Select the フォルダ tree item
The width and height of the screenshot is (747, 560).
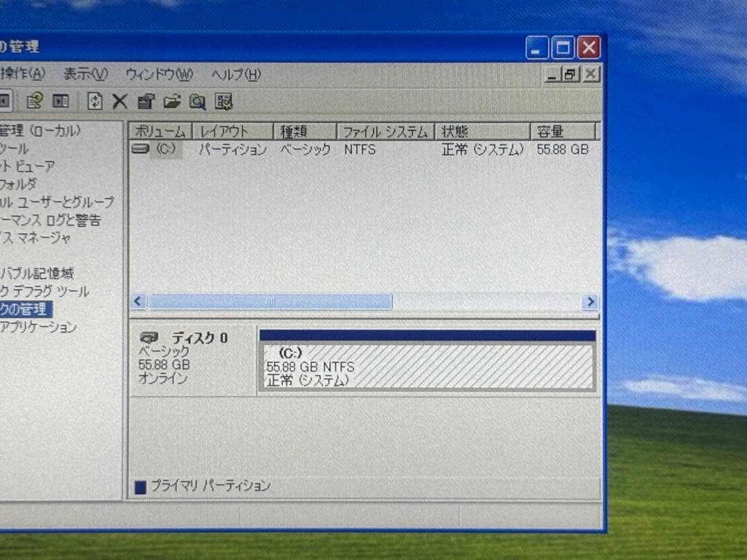(18, 184)
